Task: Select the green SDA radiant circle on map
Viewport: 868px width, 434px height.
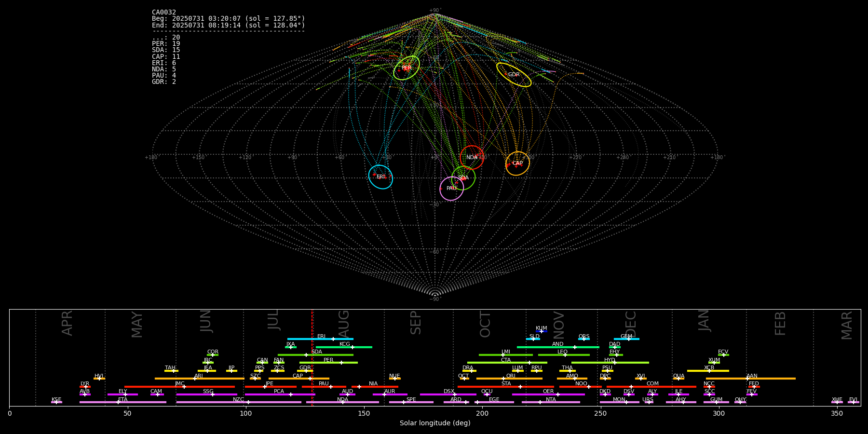Action: point(463,177)
